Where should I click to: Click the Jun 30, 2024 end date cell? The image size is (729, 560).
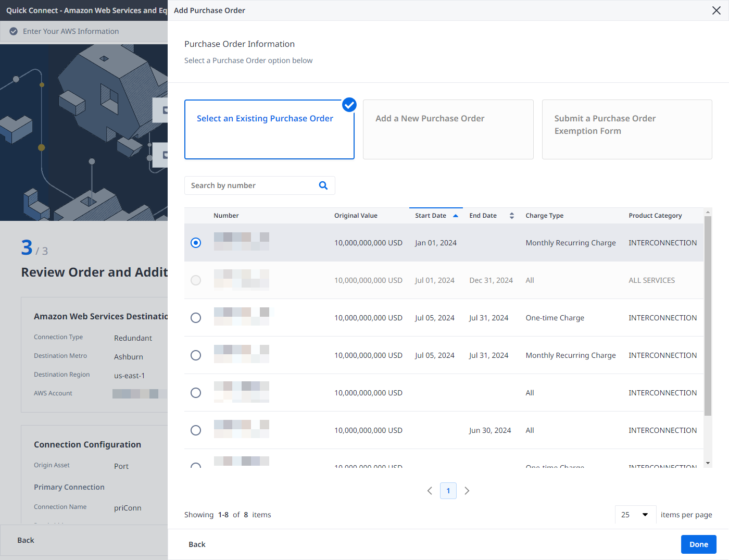coord(490,430)
